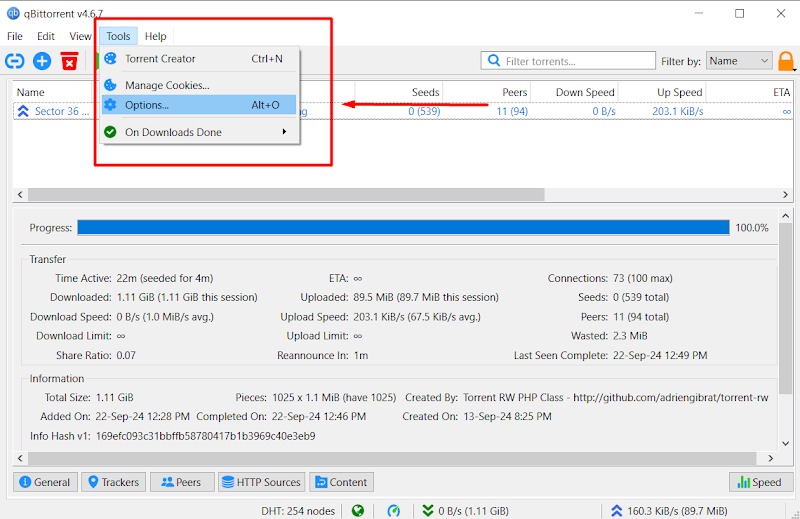Choose Options... from Tools menu
Screen dimensions: 800x519
[199, 105]
